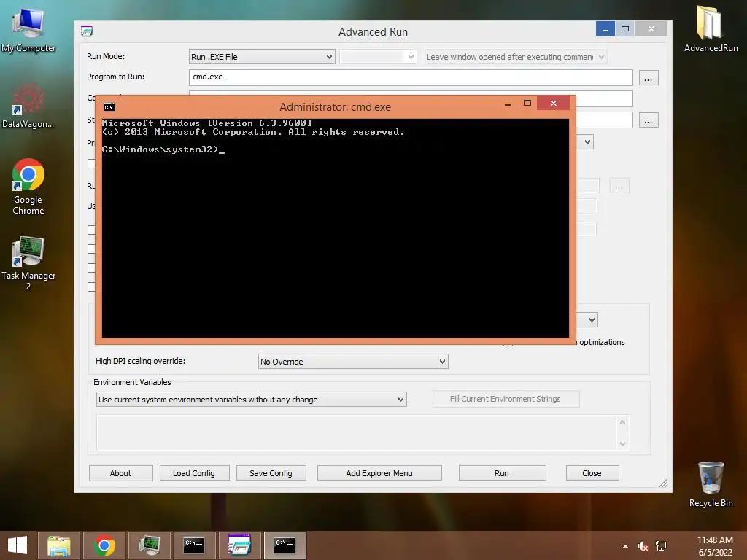
Task: Click the Advanced Run title bar icon
Action: pos(86,31)
